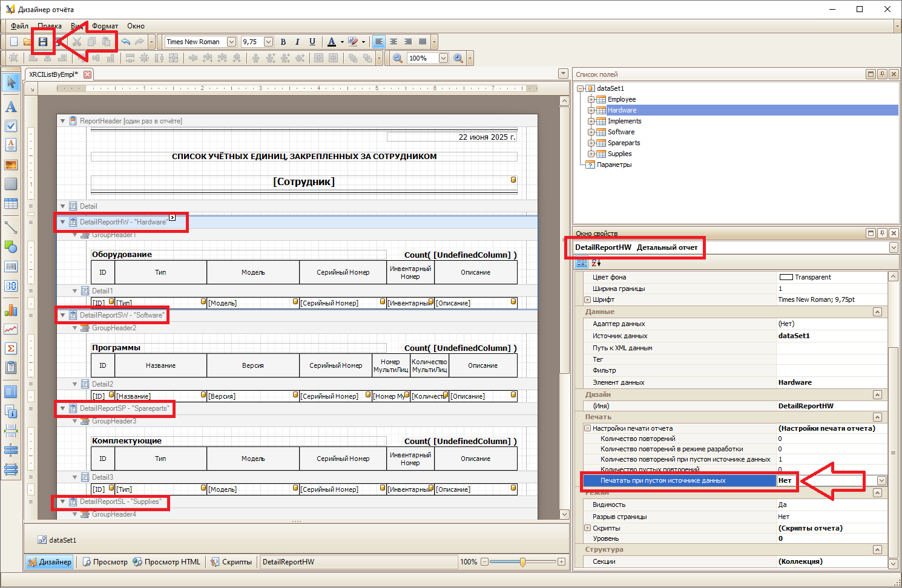Save the report with the floppy icon
902x588 pixels.
43,42
